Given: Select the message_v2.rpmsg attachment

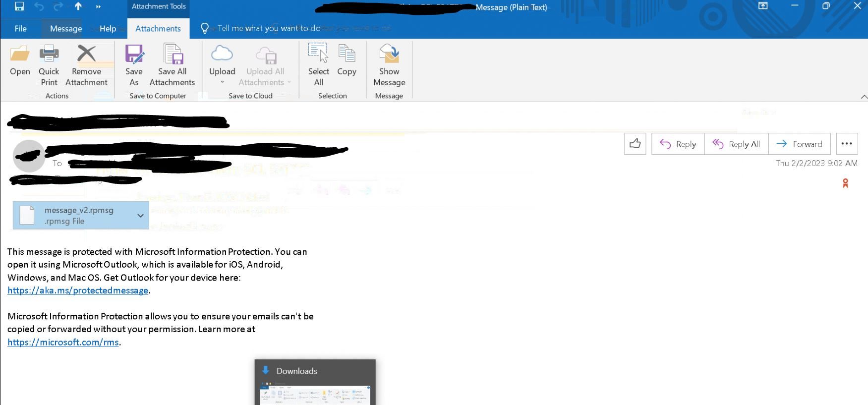Looking at the screenshot, I should tap(81, 215).
